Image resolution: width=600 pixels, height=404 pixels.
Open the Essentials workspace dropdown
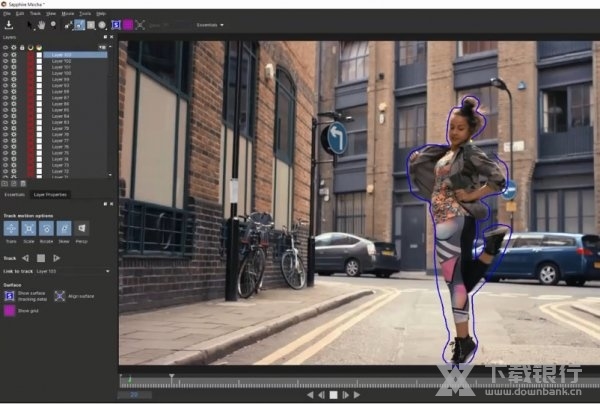point(210,24)
